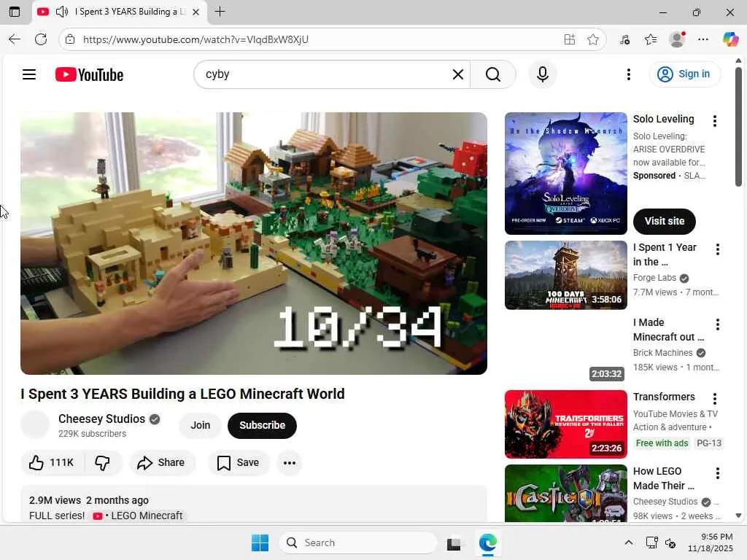Viewport: 747px width, 560px height.
Task: View site information lock icon
Action: 70,39
